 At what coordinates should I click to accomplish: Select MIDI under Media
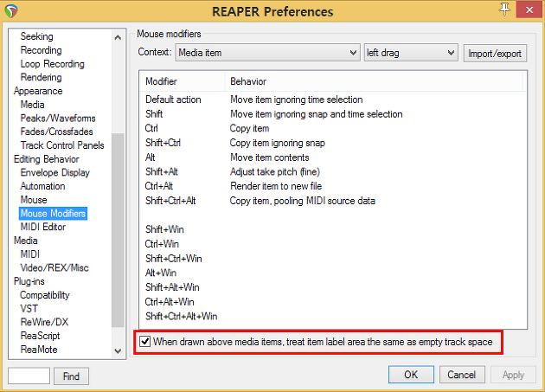coord(30,254)
